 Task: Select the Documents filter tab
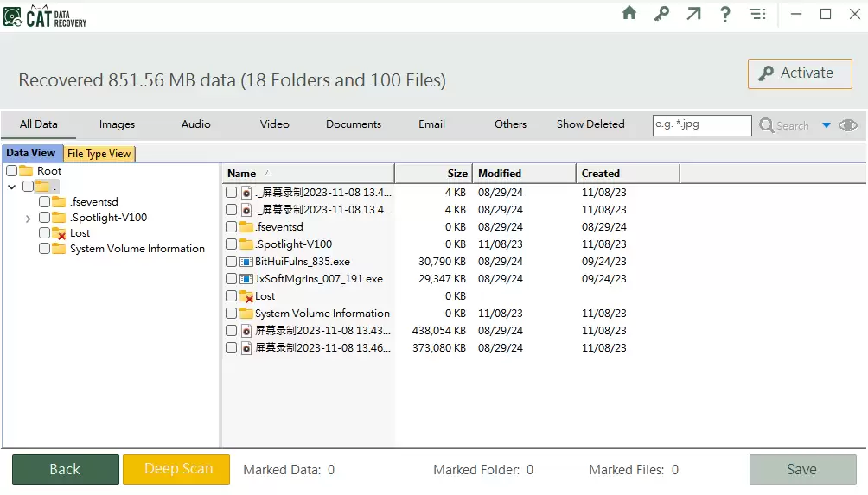[x=353, y=124]
